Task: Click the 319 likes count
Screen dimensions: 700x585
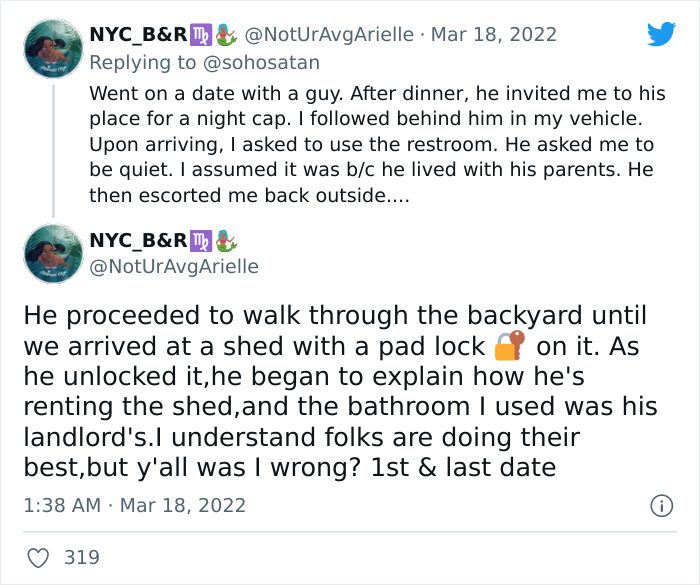Action: tap(82, 557)
